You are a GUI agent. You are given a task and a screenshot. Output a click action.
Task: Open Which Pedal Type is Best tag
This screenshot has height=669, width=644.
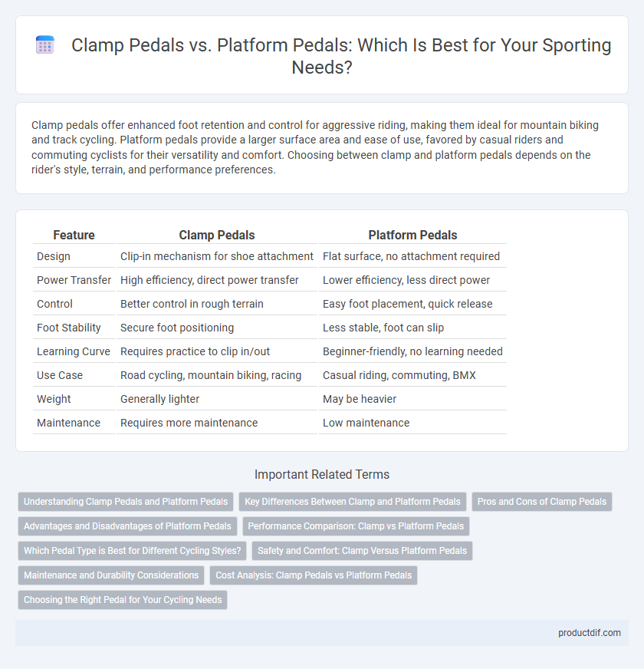[x=132, y=551]
